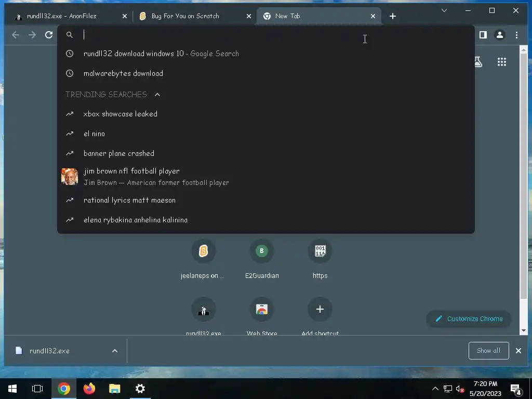Collapse the Trending Searches section

157,95
